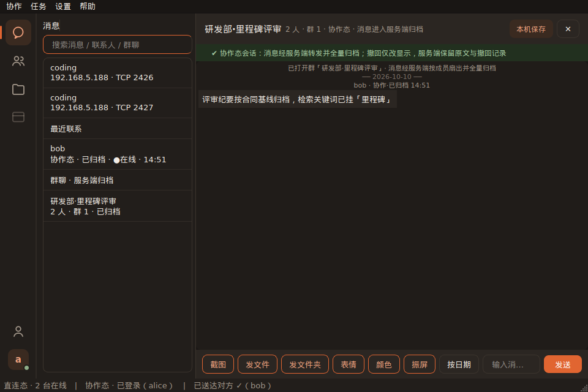Click the orange 发送 send button
The height and width of the screenshot is (392, 588).
pyautogui.click(x=562, y=364)
